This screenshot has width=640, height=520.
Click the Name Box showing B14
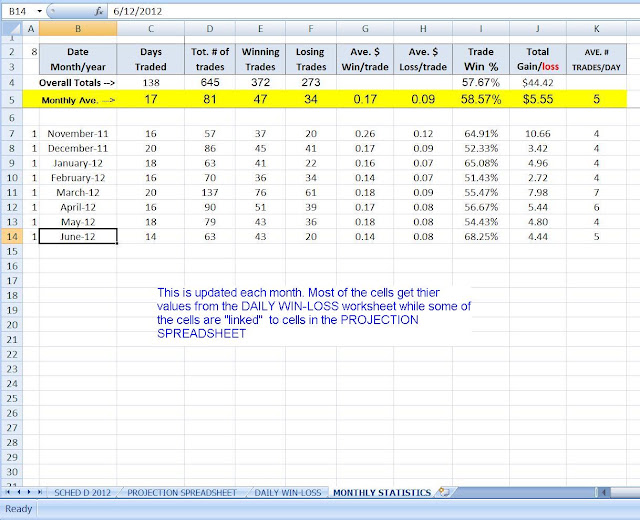[18, 11]
